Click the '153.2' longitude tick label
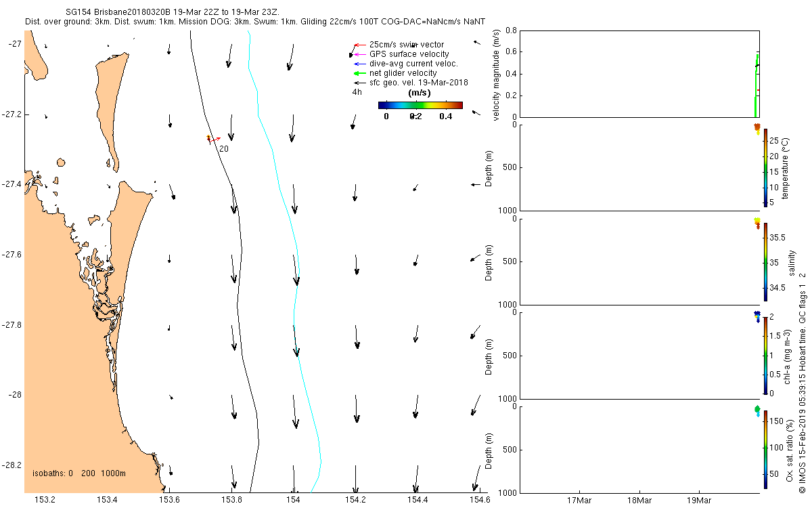The width and height of the screenshot is (812, 508). [x=45, y=500]
